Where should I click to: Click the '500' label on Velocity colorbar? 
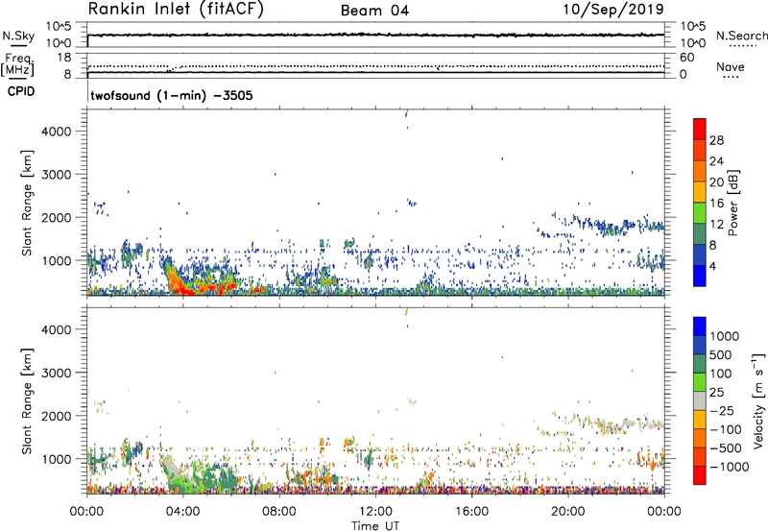coord(720,355)
